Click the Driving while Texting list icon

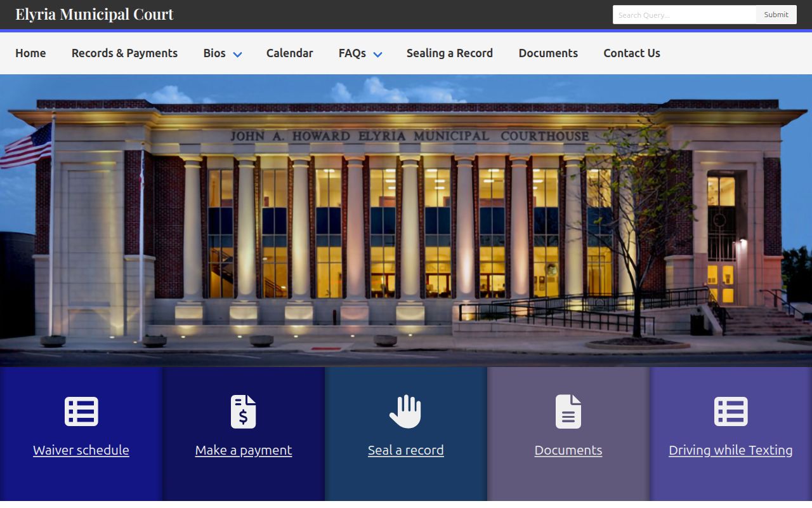point(731,411)
